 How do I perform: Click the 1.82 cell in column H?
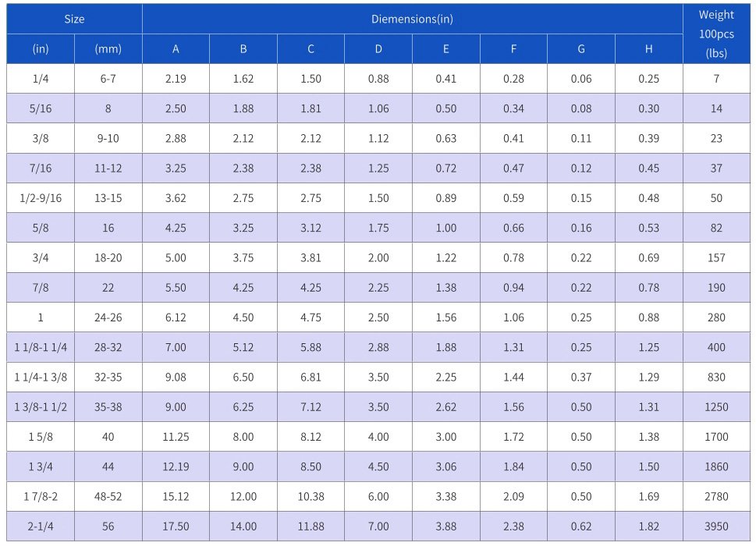[648, 526]
